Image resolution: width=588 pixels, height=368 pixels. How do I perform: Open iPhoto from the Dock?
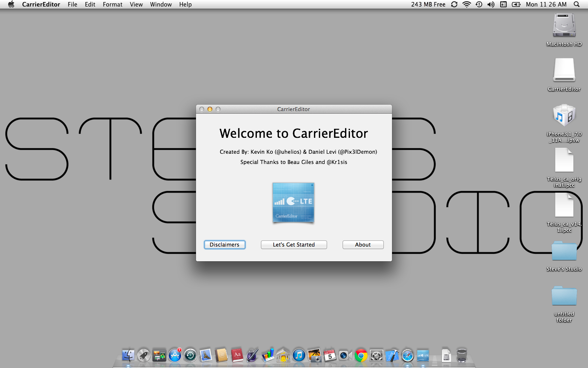click(x=314, y=355)
